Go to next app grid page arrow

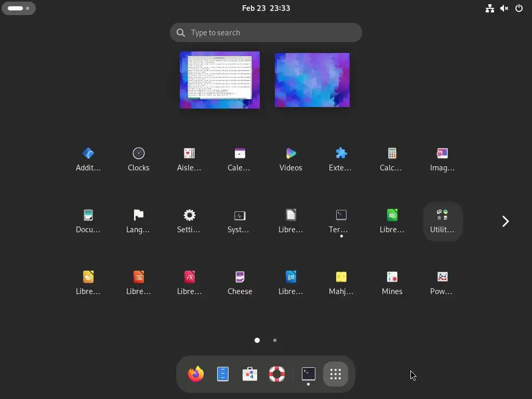click(x=505, y=221)
